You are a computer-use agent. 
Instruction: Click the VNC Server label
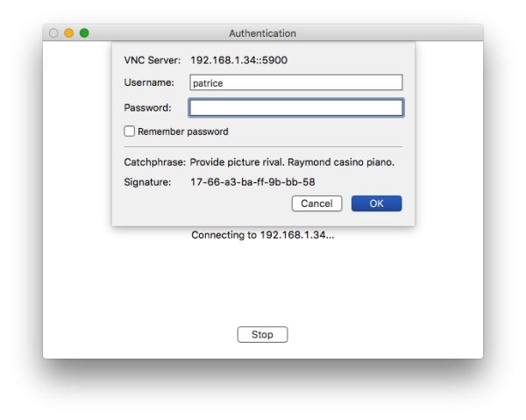point(153,60)
